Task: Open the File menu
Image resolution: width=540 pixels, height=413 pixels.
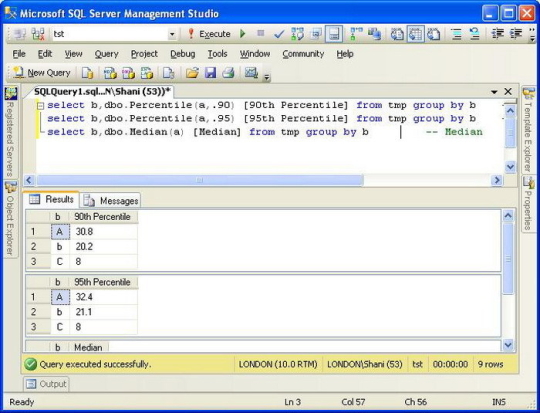Action: click(x=19, y=54)
